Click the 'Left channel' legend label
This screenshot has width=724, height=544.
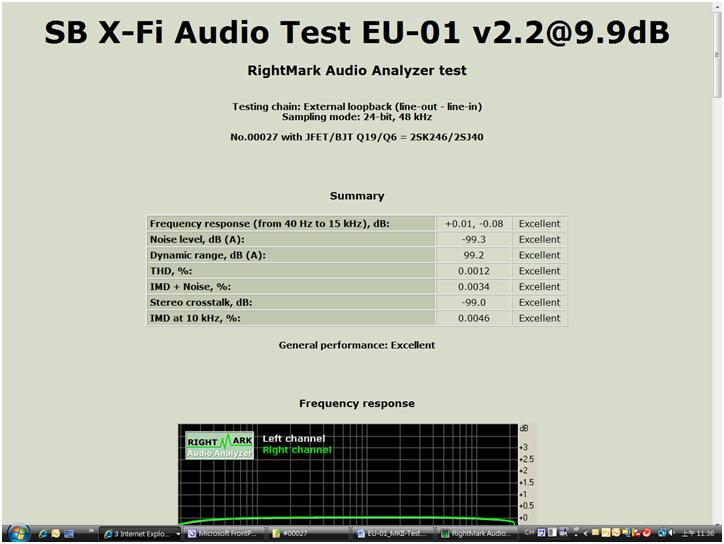pyautogui.click(x=294, y=439)
